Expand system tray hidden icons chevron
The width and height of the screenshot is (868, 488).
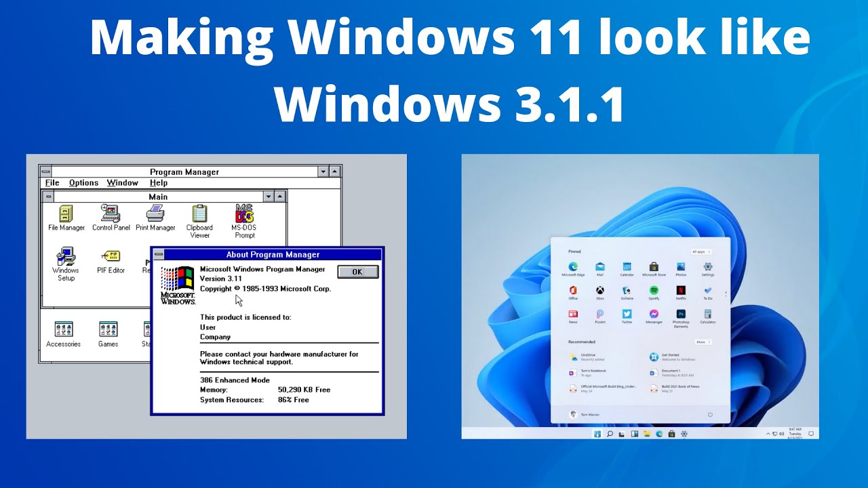[768, 434]
